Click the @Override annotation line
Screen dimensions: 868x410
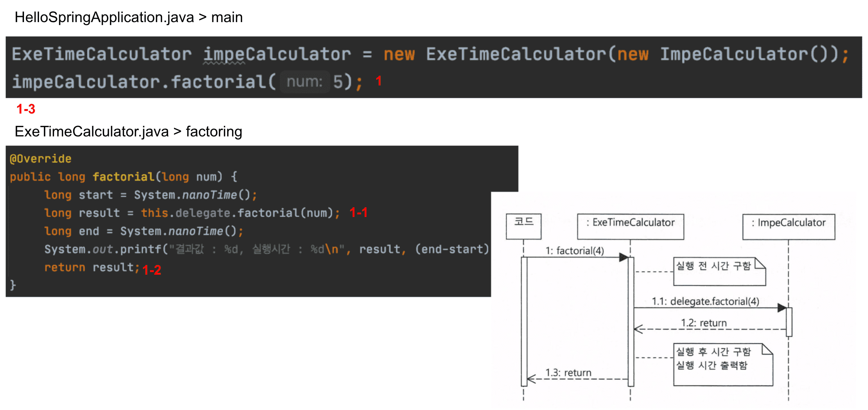[41, 159]
